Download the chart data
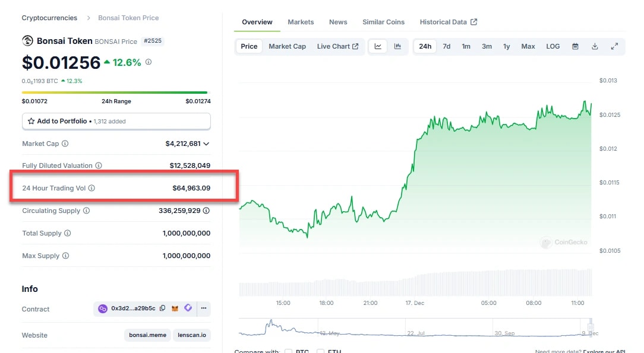Screen dimensions: 644x353 pyautogui.click(x=595, y=46)
